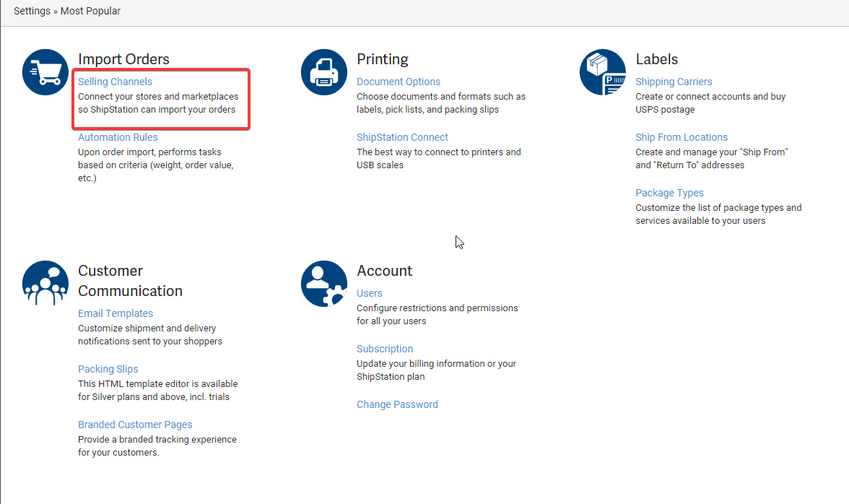849x504 pixels.
Task: Click the Customer Communication people icon
Action: (x=45, y=284)
